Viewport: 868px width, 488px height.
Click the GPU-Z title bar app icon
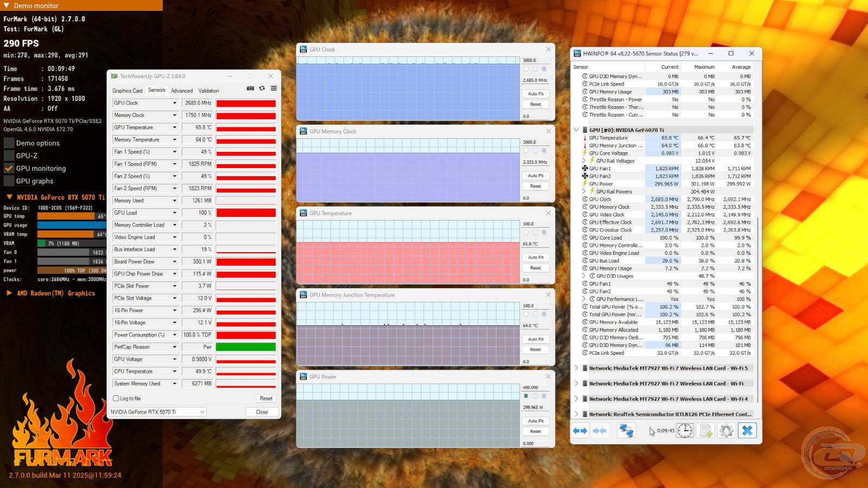coord(113,76)
